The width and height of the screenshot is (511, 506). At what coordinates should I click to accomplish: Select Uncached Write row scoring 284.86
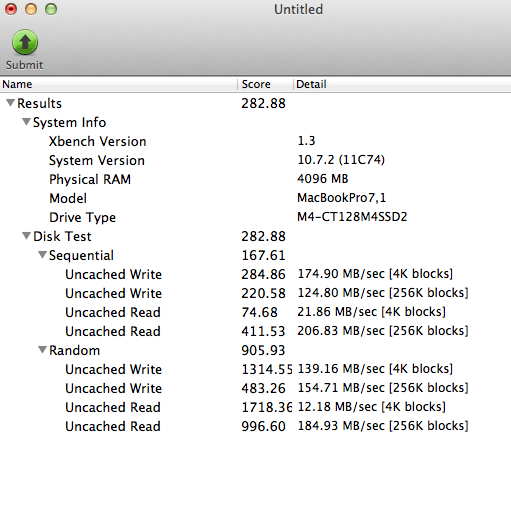coord(255,274)
